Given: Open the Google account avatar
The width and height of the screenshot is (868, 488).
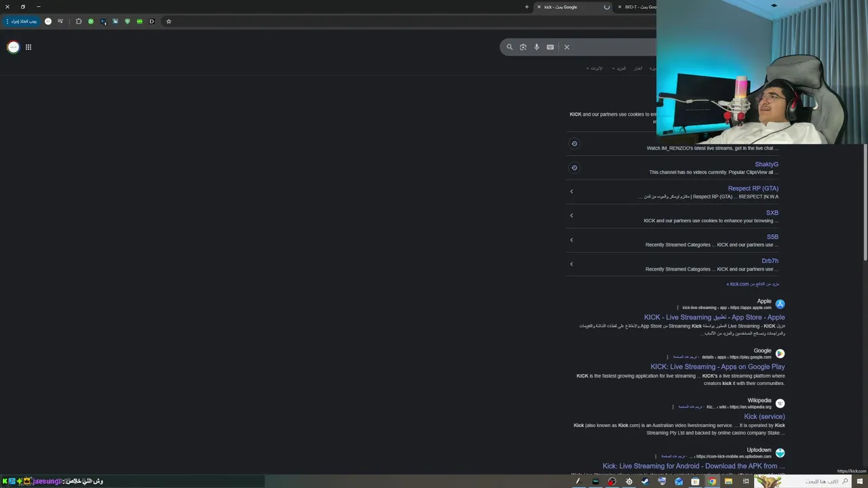Looking at the screenshot, I should [x=13, y=47].
